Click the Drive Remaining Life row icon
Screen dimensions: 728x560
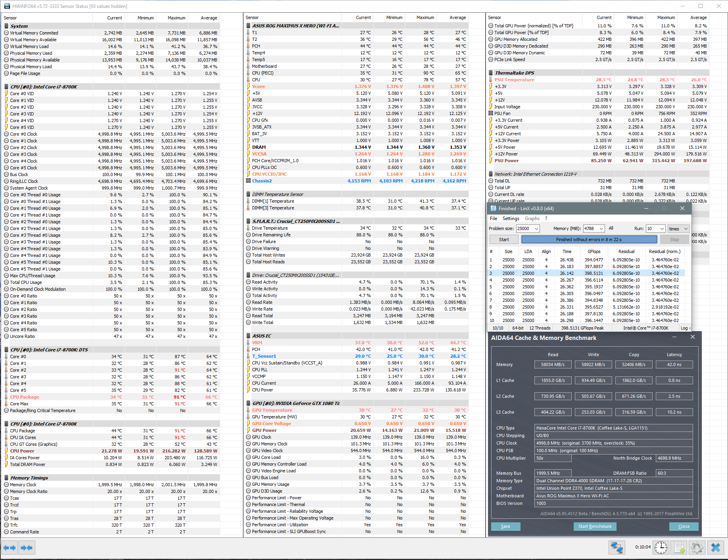248,235
